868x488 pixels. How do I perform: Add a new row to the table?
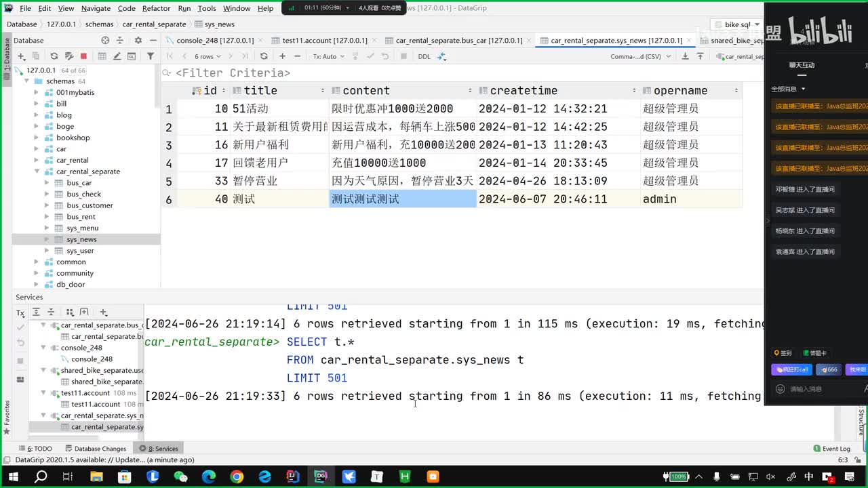pos(283,56)
